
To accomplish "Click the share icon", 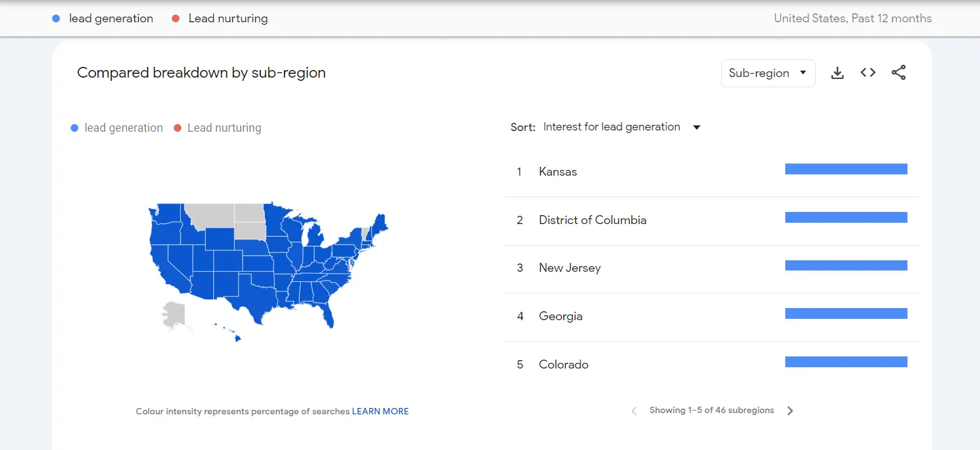I will pos(899,73).
